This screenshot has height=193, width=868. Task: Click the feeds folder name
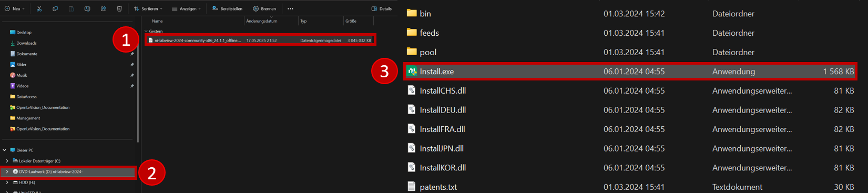tap(429, 33)
